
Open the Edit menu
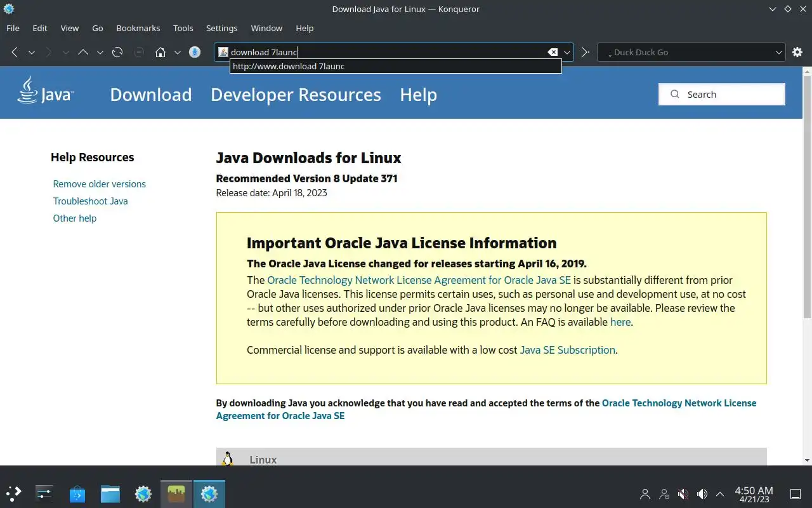(40, 28)
